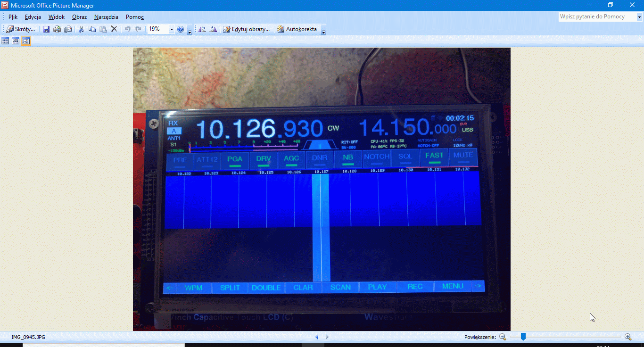Click the Copy icon in the toolbar
The height and width of the screenshot is (347, 644).
pyautogui.click(x=92, y=29)
